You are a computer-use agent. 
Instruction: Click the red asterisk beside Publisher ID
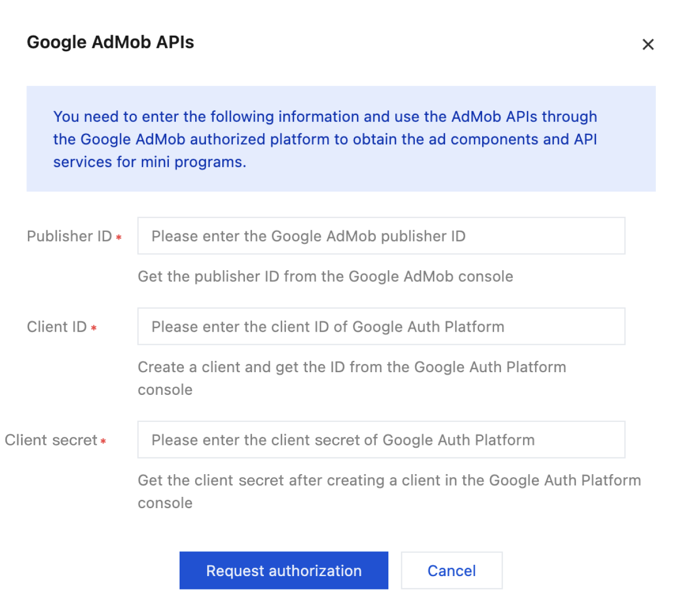[x=119, y=237]
